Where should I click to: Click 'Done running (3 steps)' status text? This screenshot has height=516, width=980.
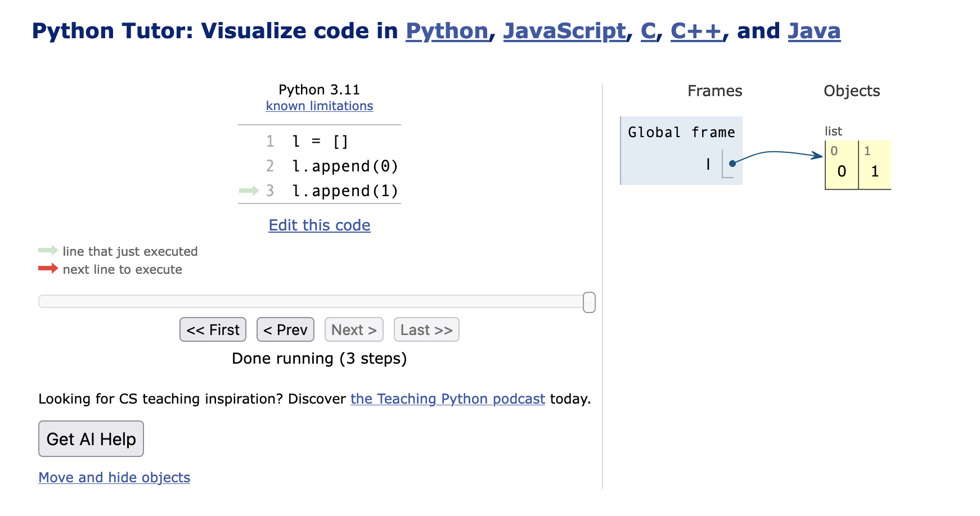tap(320, 359)
